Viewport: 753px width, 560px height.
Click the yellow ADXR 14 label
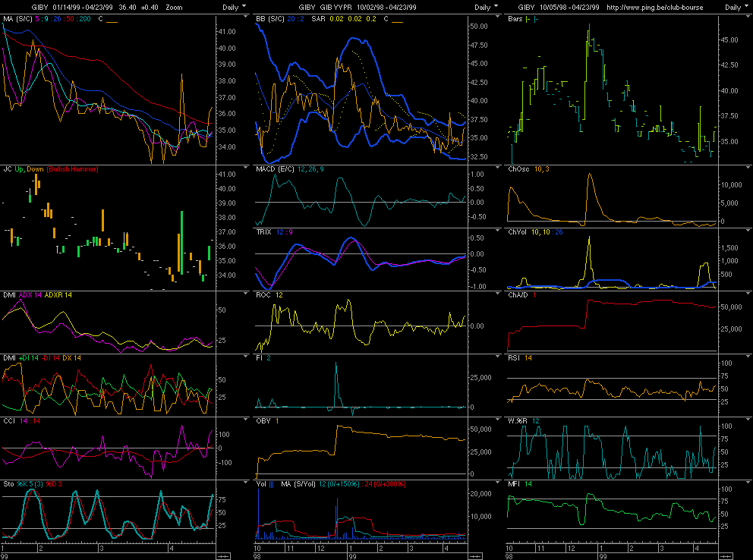tap(58, 295)
